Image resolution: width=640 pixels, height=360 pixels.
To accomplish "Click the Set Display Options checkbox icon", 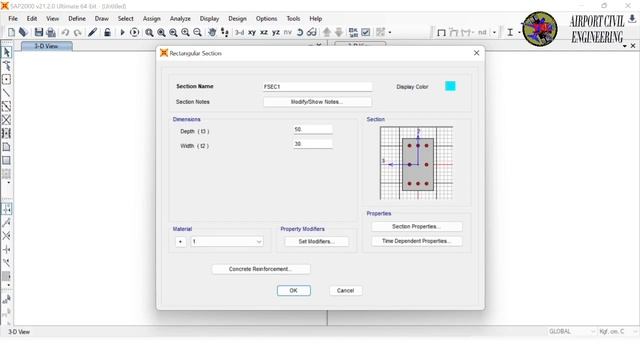I will (366, 32).
